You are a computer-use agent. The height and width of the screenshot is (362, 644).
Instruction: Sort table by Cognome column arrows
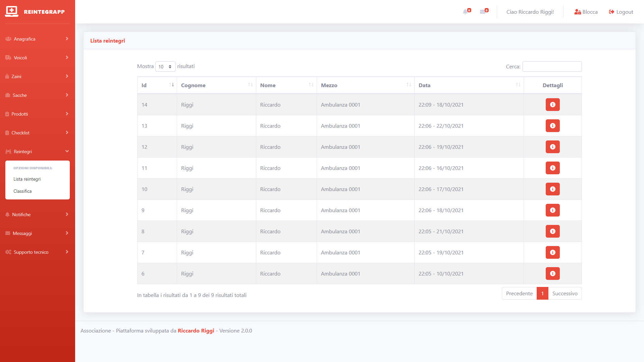tap(250, 85)
